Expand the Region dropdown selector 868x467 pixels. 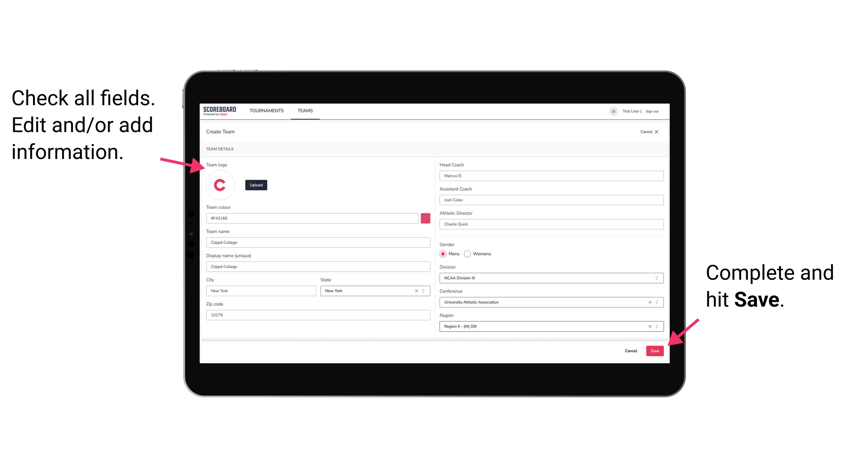(x=657, y=327)
